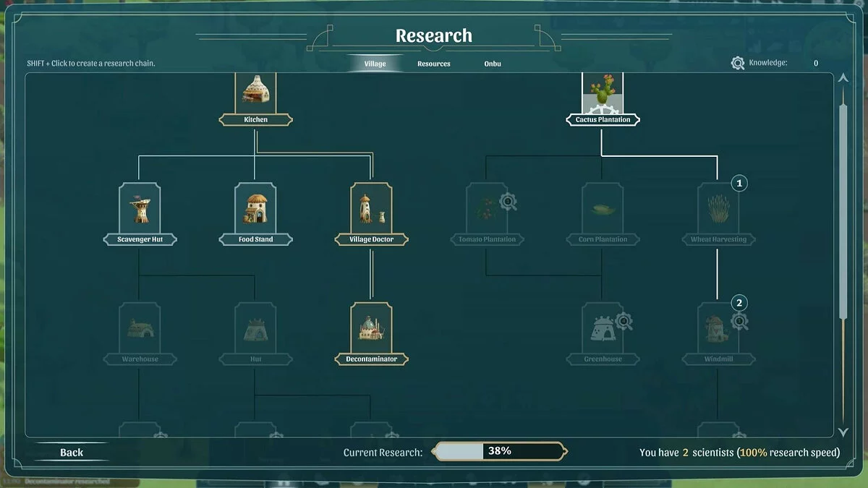868x488 pixels.
Task: Click the Knowledge value text
Action: click(x=816, y=63)
